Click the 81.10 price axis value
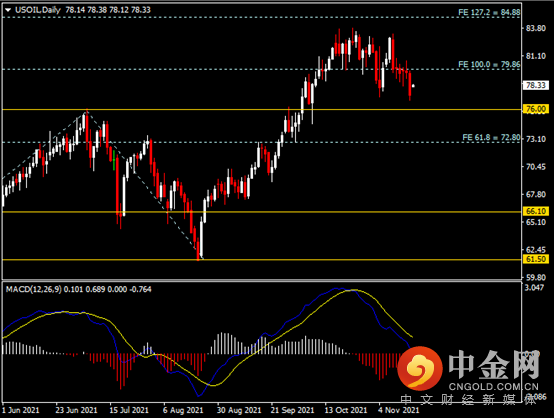 coord(536,56)
